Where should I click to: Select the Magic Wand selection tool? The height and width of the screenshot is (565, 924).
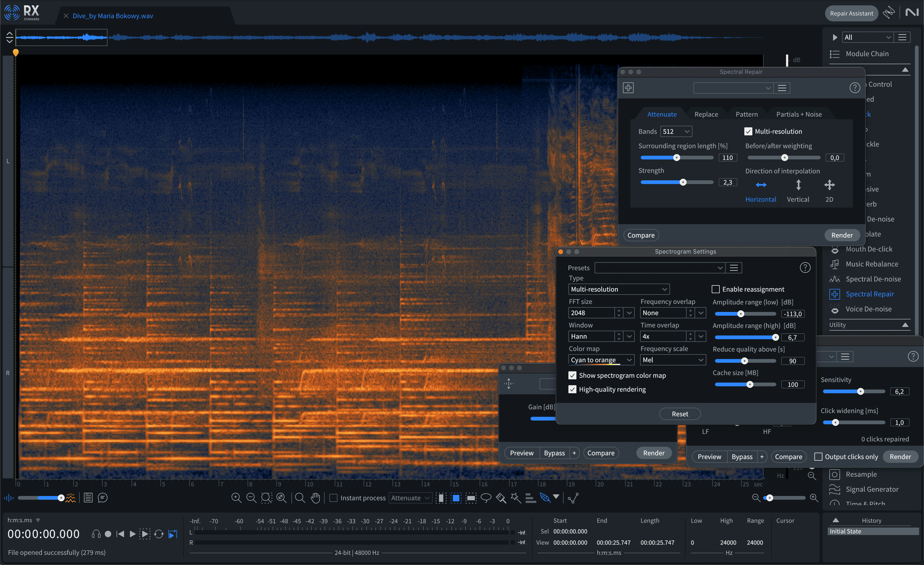point(516,498)
